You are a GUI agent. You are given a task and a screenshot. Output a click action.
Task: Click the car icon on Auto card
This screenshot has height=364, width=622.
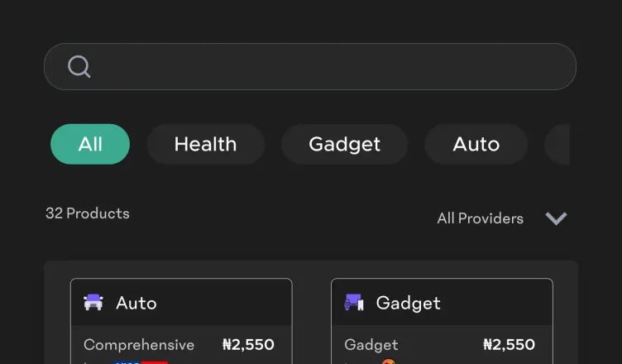(93, 303)
